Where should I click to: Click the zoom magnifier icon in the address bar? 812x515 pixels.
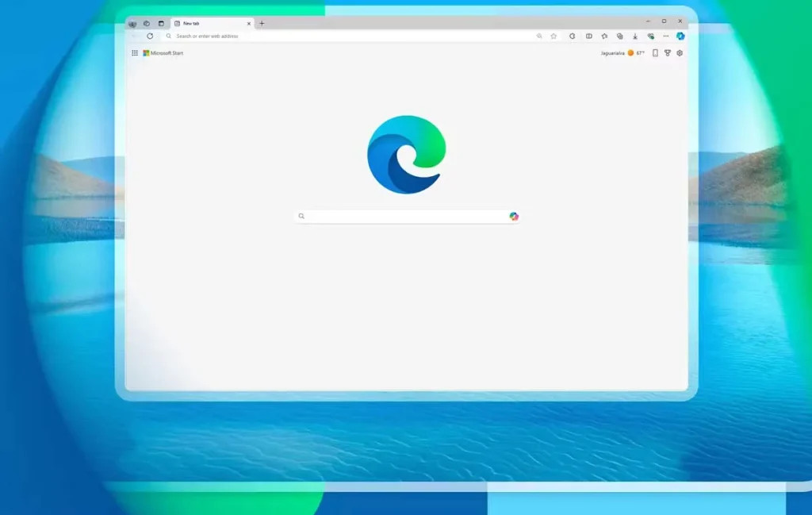(x=539, y=37)
